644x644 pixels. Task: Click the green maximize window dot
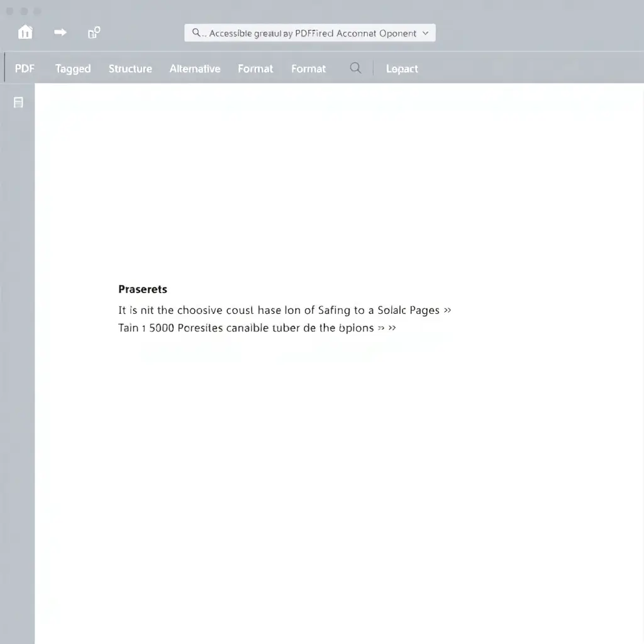coord(37,11)
